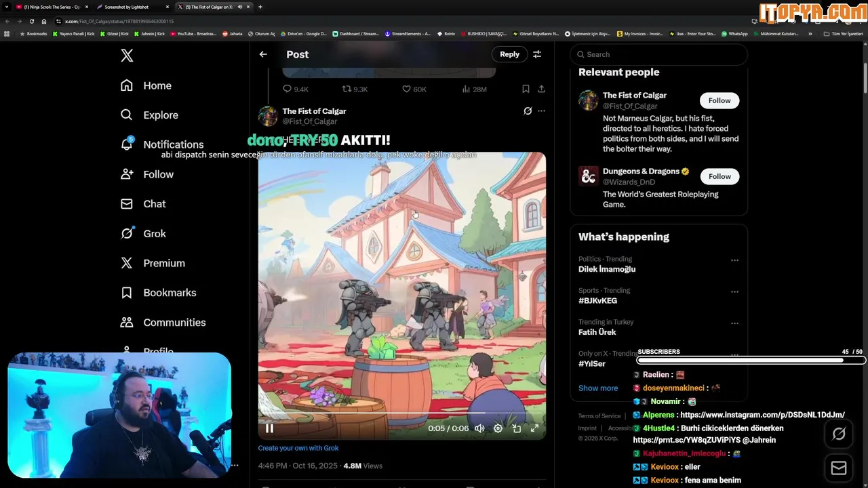
Task: Open the browser tab search dropdown
Action: [6, 7]
